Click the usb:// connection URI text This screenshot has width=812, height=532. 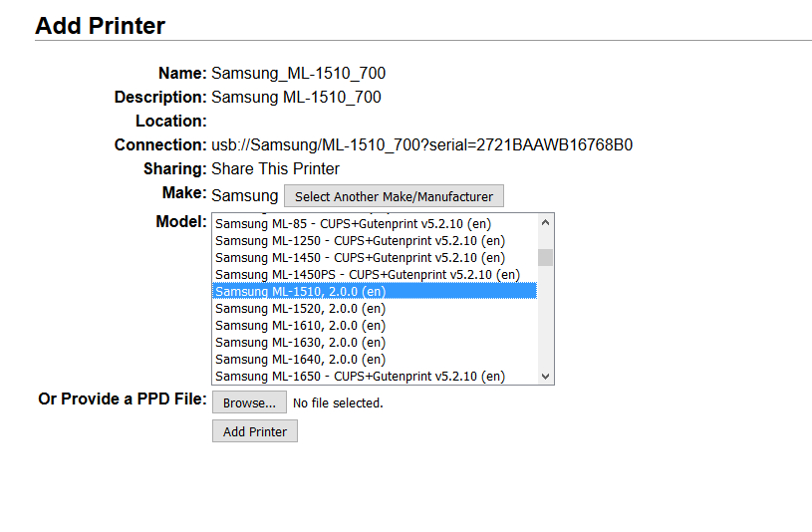pyautogui.click(x=422, y=144)
